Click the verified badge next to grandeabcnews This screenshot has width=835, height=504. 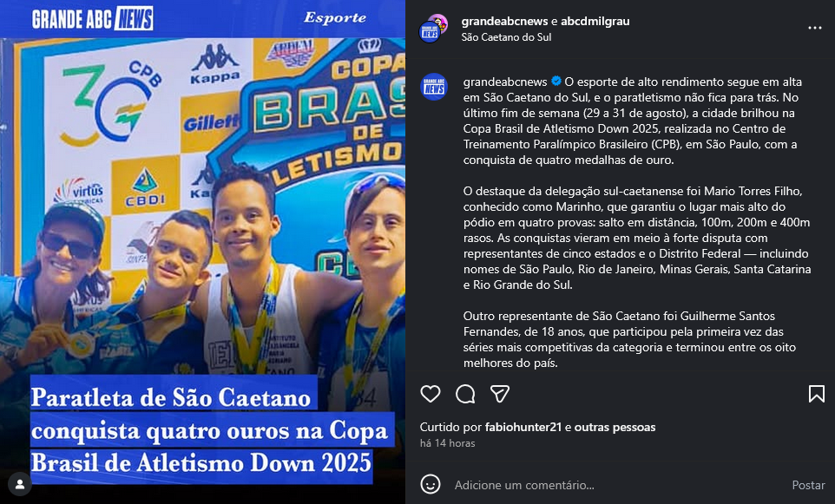tap(556, 82)
